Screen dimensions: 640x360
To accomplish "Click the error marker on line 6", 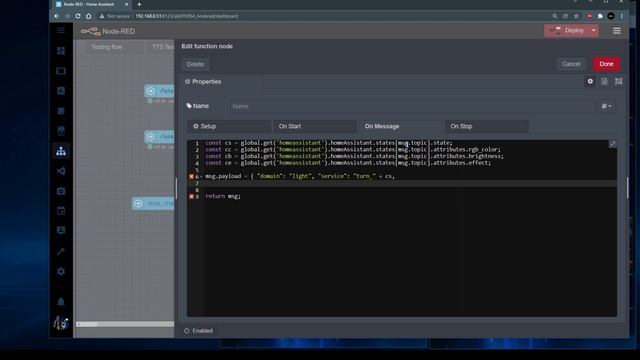I will 191,176.
